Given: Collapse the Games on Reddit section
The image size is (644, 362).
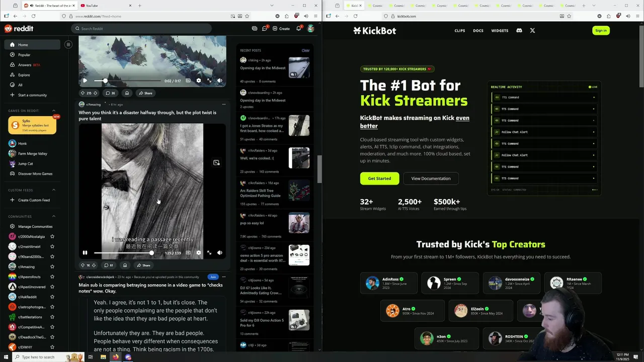Looking at the screenshot, I should coord(54,111).
